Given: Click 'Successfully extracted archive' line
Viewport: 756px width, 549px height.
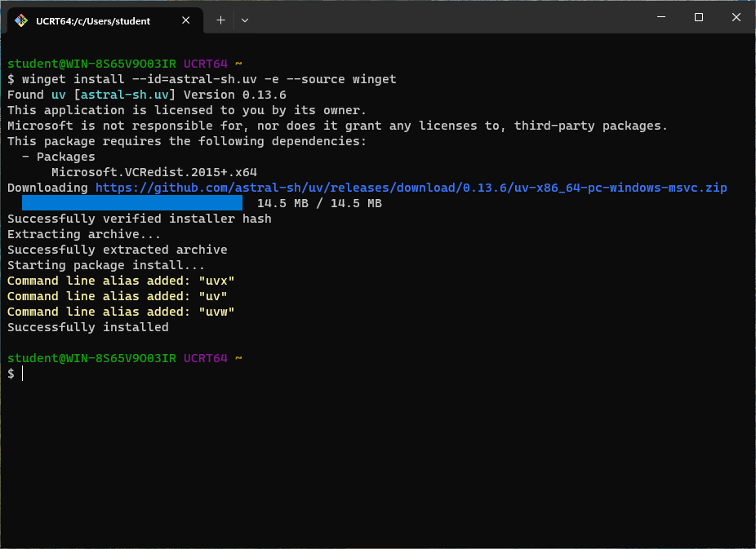Looking at the screenshot, I should [118, 250].
